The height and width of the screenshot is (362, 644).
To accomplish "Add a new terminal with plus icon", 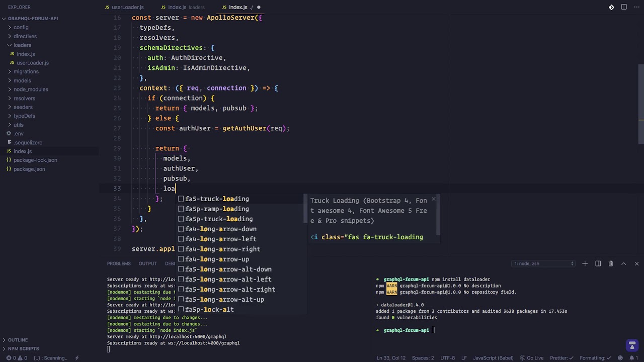I will pyautogui.click(x=585, y=263).
